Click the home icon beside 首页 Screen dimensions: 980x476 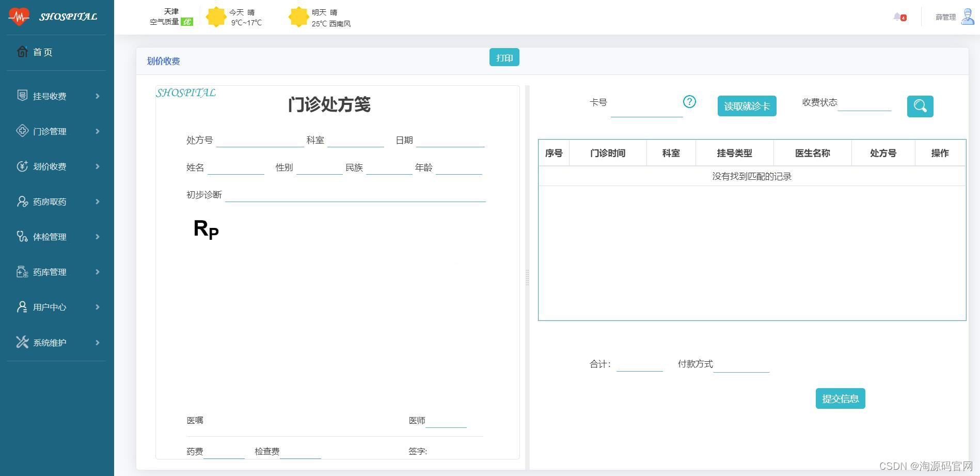coord(22,52)
